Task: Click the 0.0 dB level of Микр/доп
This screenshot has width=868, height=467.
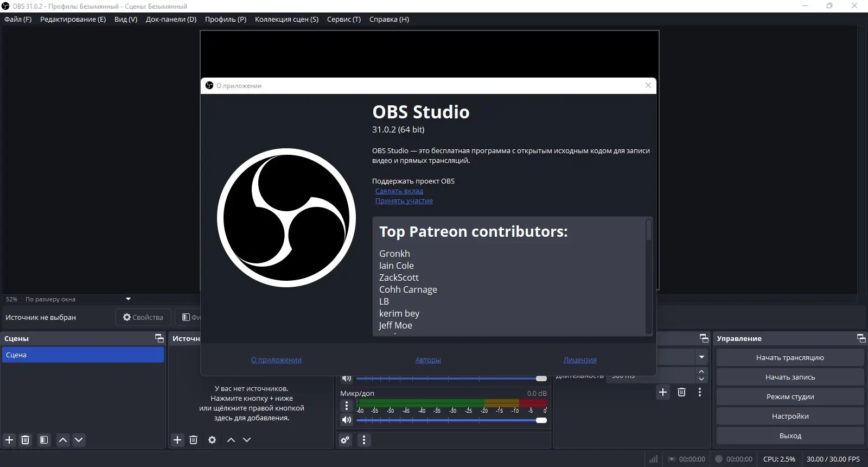Action: (537, 393)
